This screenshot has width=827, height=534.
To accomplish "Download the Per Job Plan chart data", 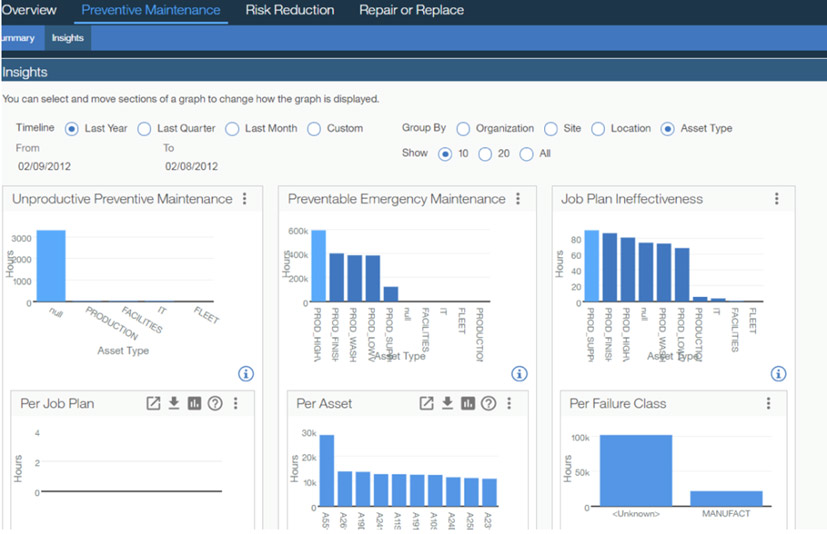I will coord(173,403).
